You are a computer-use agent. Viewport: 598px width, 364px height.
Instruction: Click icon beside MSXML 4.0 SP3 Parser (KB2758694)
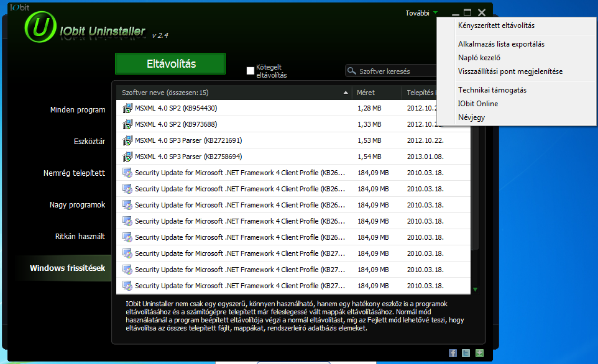[x=127, y=157]
